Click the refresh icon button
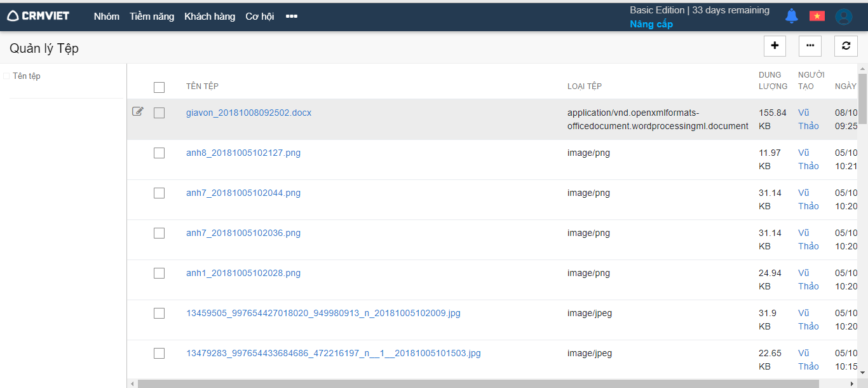868x388 pixels. point(846,46)
